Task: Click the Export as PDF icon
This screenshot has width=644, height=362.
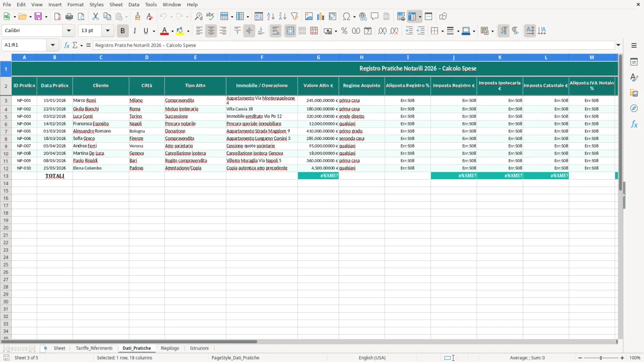Action: click(57, 17)
